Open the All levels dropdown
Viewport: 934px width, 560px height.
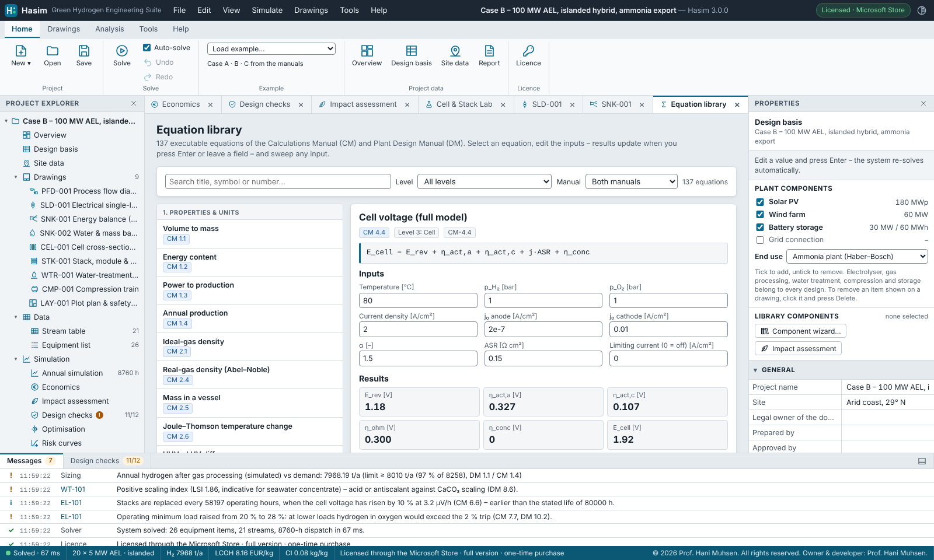click(485, 181)
